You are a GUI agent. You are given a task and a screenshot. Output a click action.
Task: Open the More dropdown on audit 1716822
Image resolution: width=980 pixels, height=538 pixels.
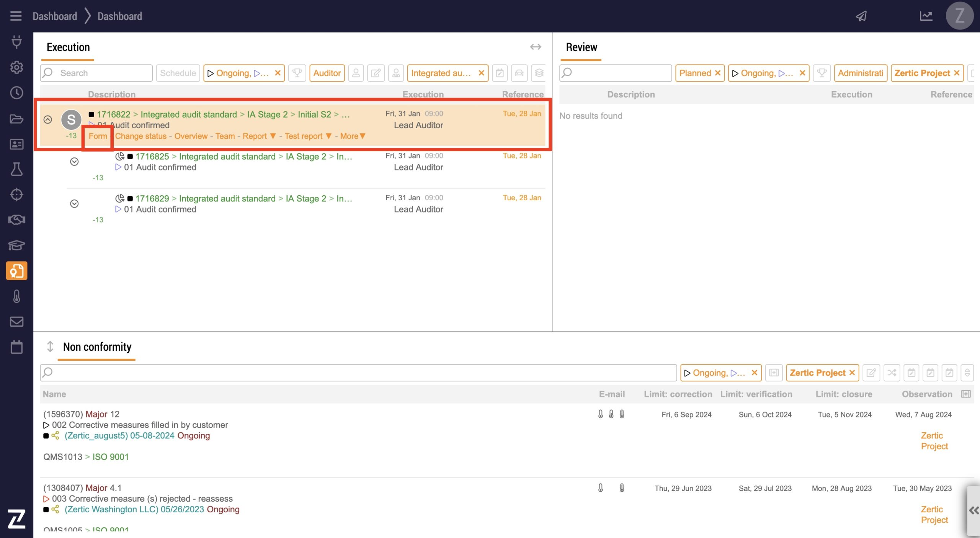pyautogui.click(x=353, y=136)
